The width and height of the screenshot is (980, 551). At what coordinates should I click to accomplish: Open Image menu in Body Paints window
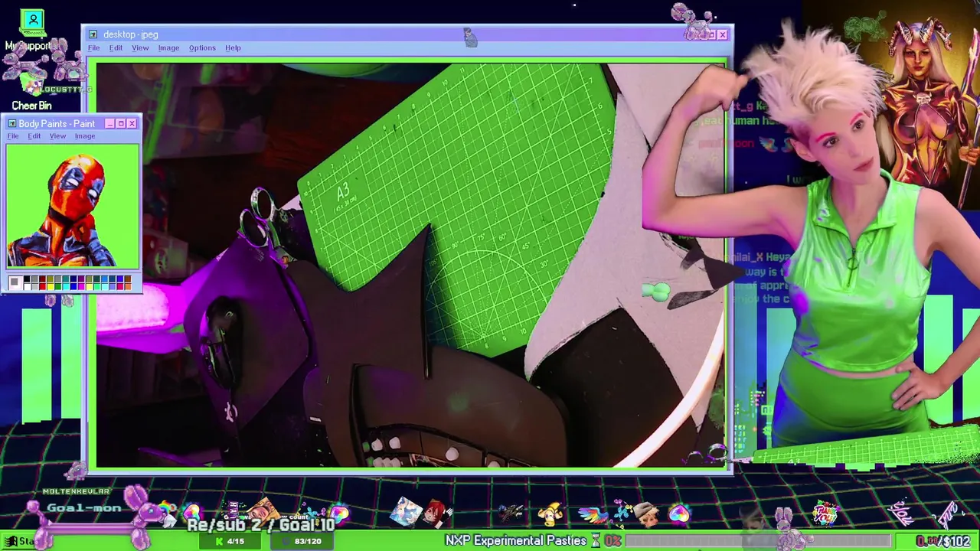coord(85,136)
